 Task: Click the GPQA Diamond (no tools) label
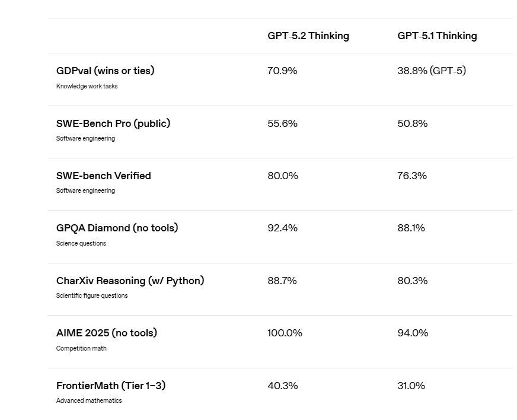[117, 228]
